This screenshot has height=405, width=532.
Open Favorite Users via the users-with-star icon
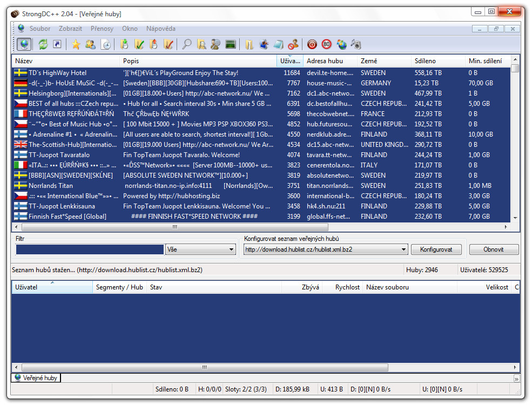91,44
